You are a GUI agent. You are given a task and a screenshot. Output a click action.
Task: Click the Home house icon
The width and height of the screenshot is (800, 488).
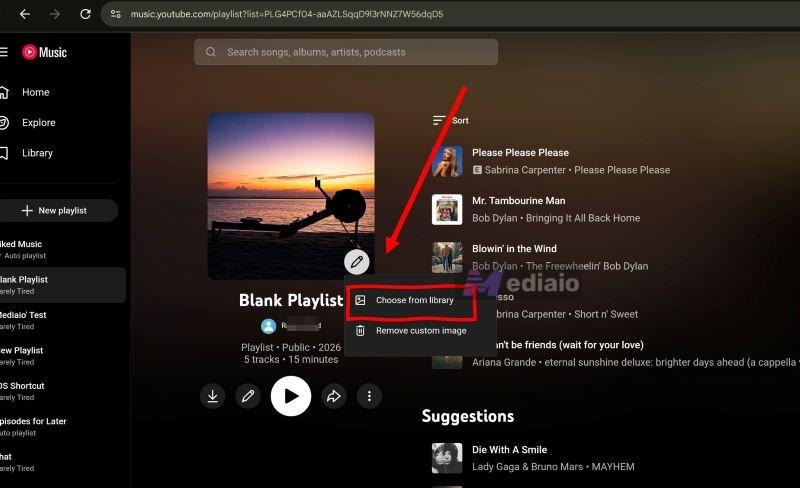click(x=4, y=92)
